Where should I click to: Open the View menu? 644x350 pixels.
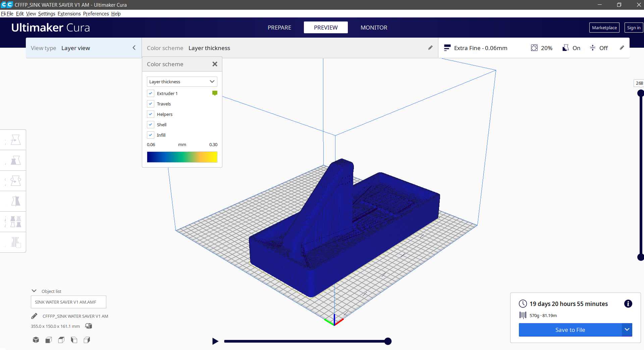point(31,14)
